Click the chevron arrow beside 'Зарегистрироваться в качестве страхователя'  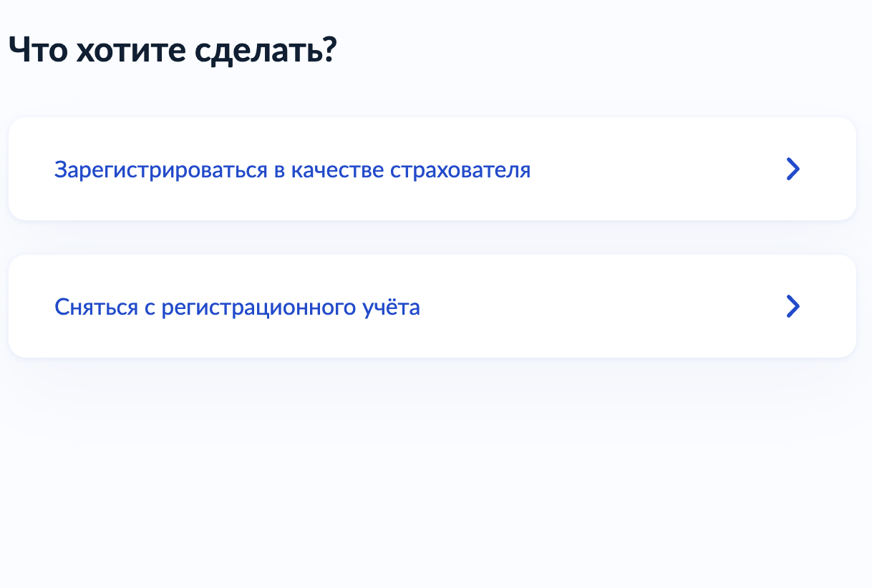coord(793,170)
